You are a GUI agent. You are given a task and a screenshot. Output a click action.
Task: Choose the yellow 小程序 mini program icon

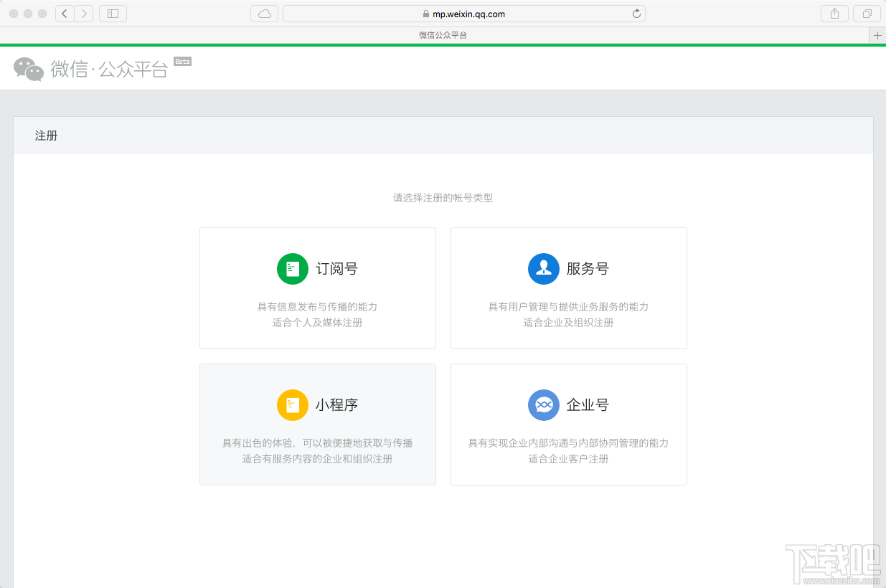coord(293,405)
